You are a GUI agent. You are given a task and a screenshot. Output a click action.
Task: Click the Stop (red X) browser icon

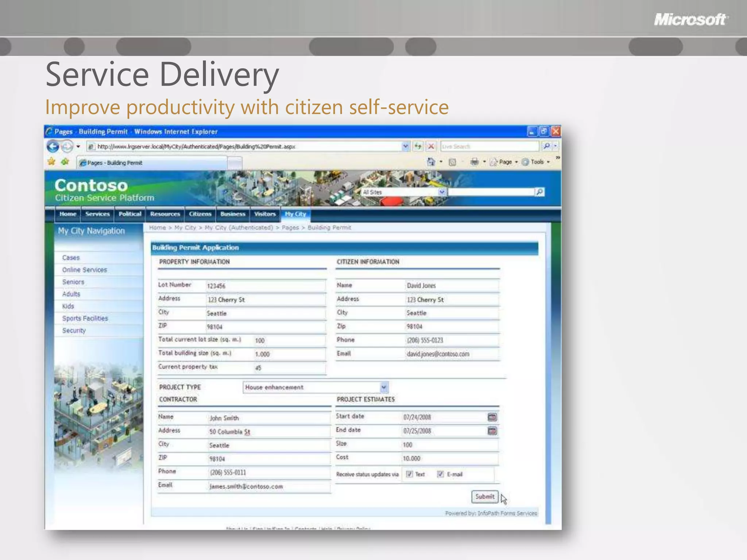tap(431, 147)
